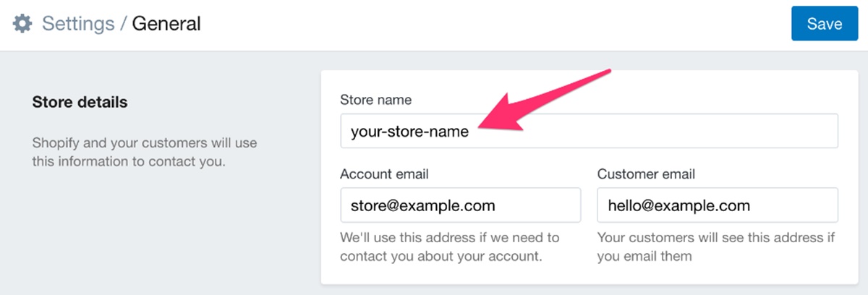Viewport: 868px width, 295px height.
Task: Click the Customer email label
Action: pyautogui.click(x=646, y=174)
